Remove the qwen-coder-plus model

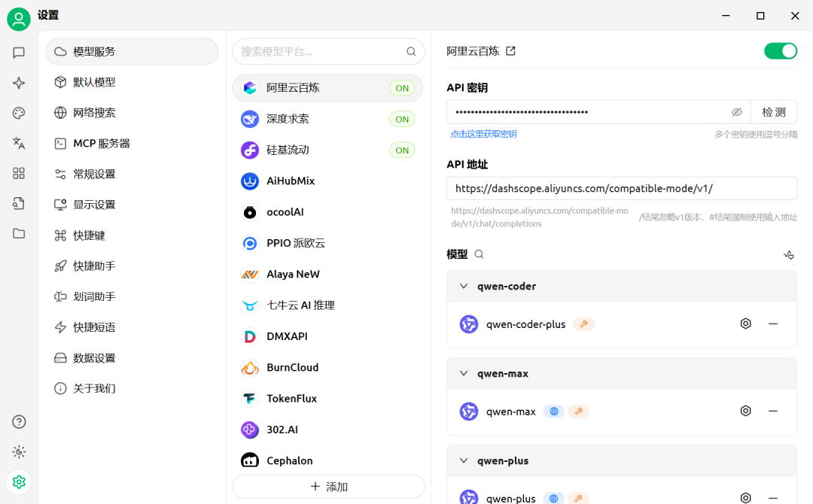(x=773, y=323)
